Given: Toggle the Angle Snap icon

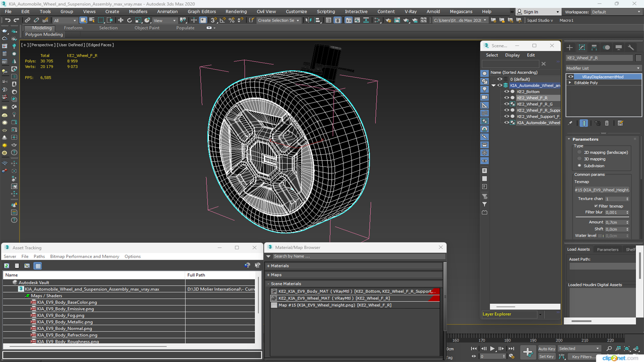Looking at the screenshot, I should coord(222,20).
